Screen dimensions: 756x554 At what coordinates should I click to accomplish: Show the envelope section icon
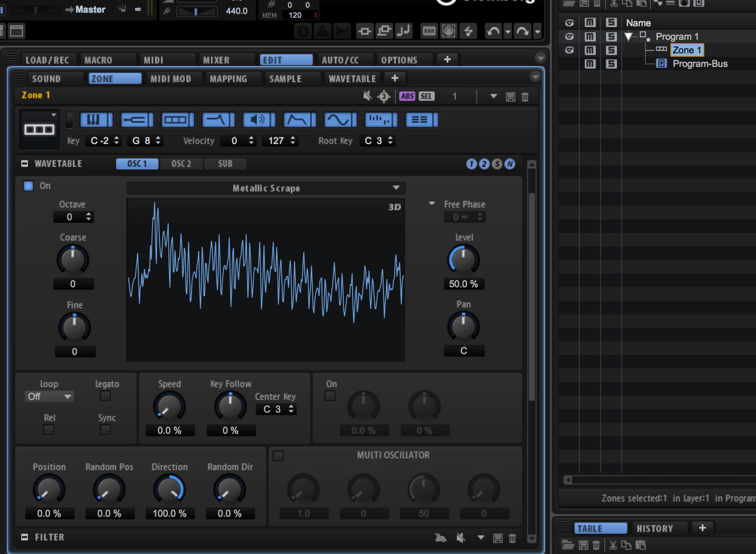[x=300, y=120]
